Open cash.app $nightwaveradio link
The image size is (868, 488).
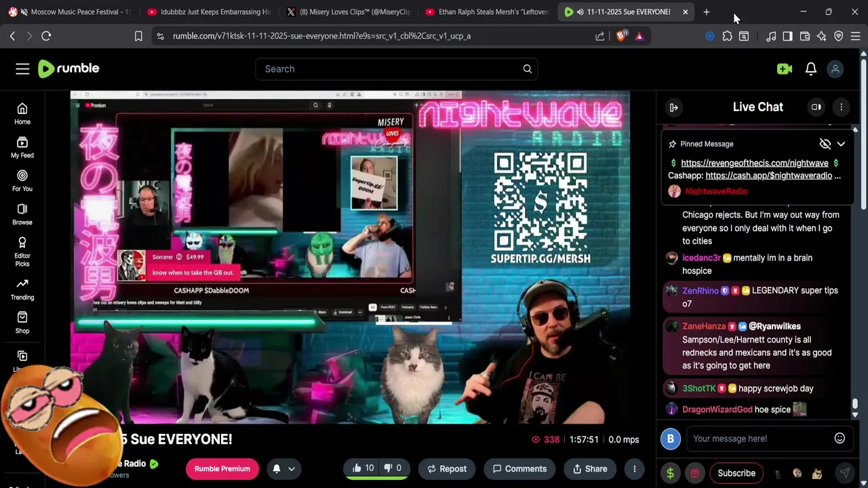click(768, 176)
